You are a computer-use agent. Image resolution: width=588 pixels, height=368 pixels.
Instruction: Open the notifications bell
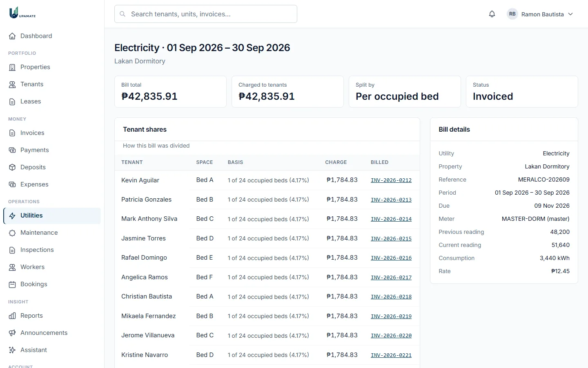tap(492, 14)
